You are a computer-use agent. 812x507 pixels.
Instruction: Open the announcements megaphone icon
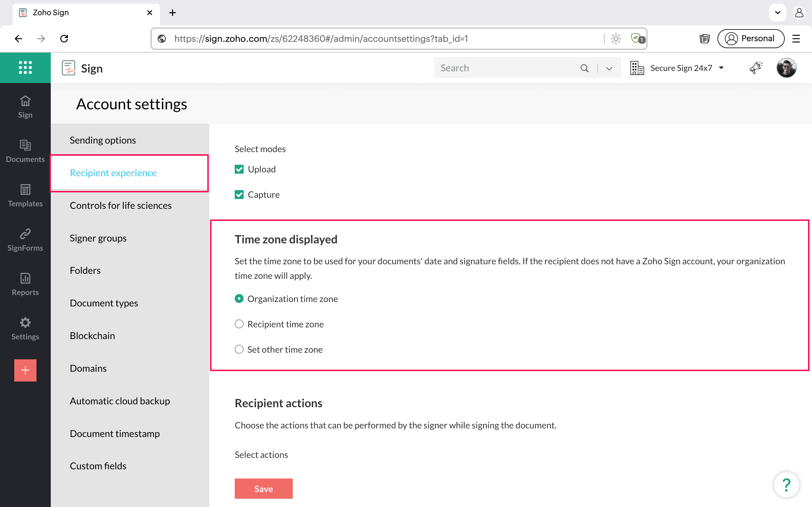pyautogui.click(x=756, y=68)
